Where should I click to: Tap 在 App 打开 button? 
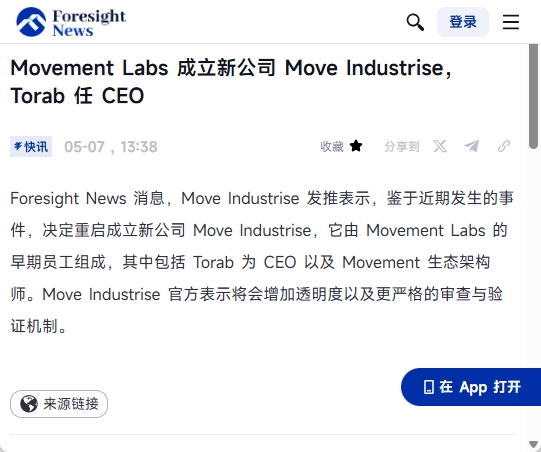471,387
